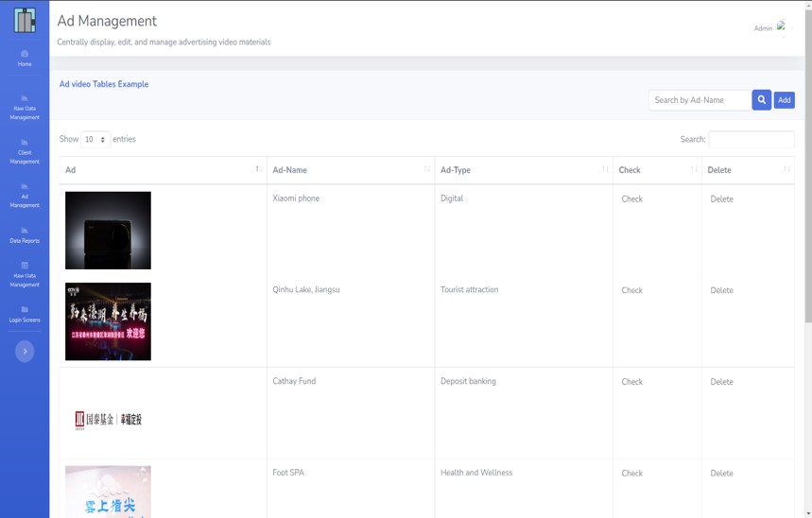The image size is (812, 518).
Task: Check the Qinhu Lake, Jiangsu ad
Action: [631, 290]
